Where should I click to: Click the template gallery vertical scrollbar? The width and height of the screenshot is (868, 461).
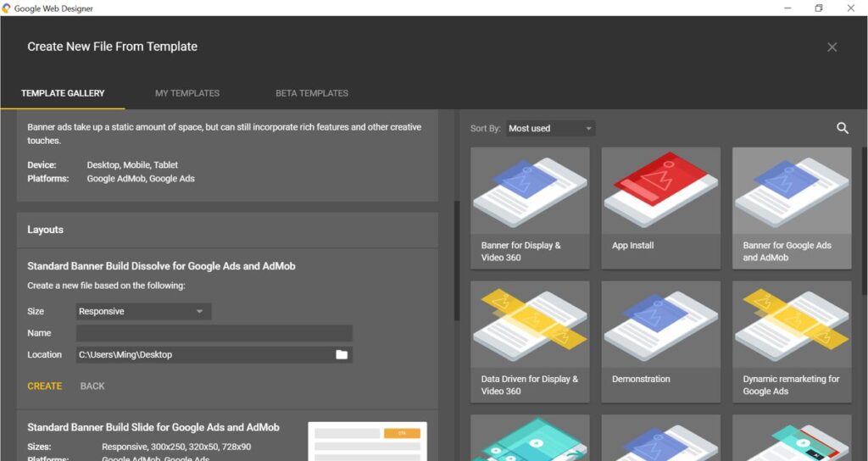865,221
